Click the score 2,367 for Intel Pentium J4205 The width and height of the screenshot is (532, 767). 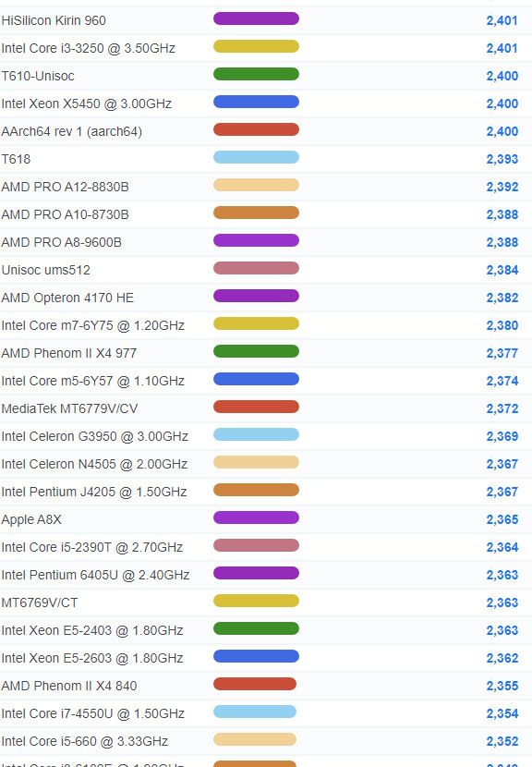click(502, 492)
